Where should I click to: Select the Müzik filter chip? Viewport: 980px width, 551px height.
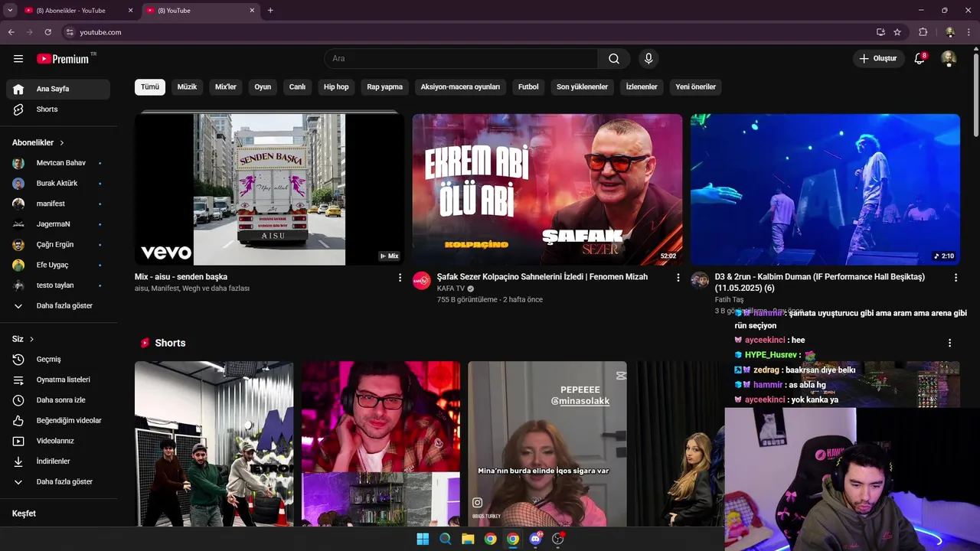(x=187, y=87)
